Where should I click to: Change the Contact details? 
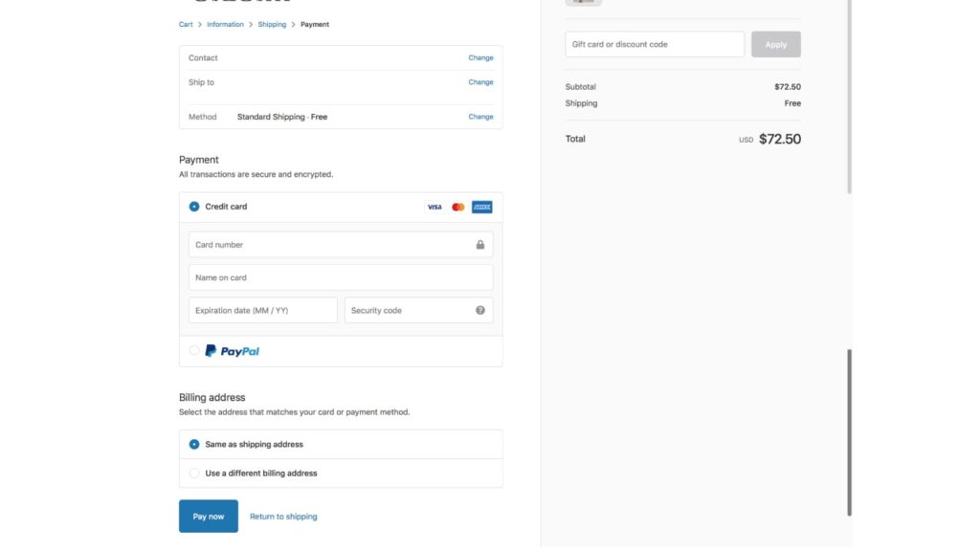[480, 57]
